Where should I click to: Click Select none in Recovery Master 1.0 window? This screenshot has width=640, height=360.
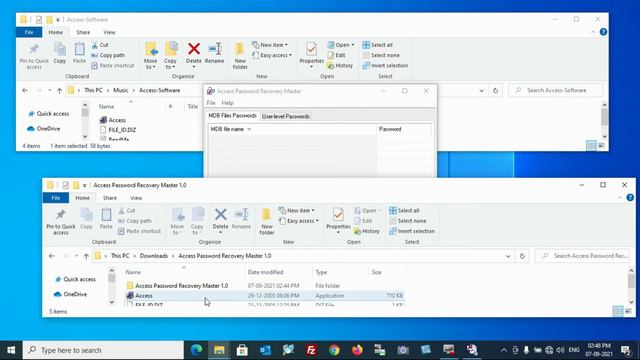click(x=407, y=221)
